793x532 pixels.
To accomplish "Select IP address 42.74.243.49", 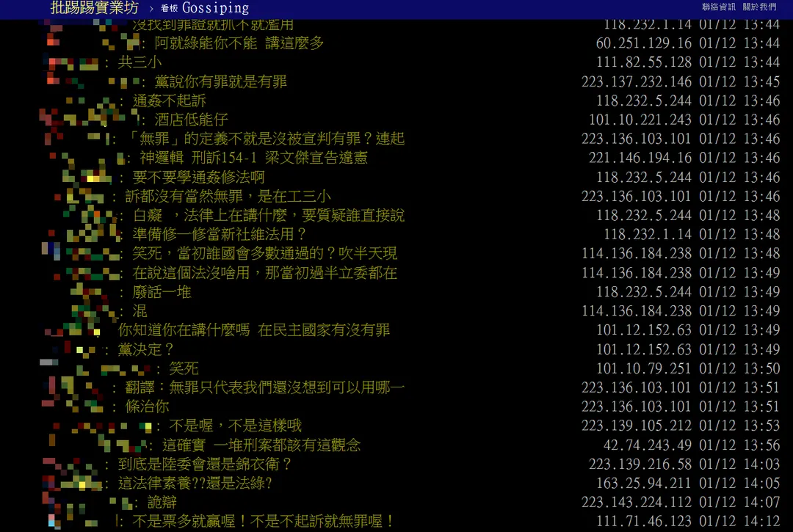I will pyautogui.click(x=648, y=445).
